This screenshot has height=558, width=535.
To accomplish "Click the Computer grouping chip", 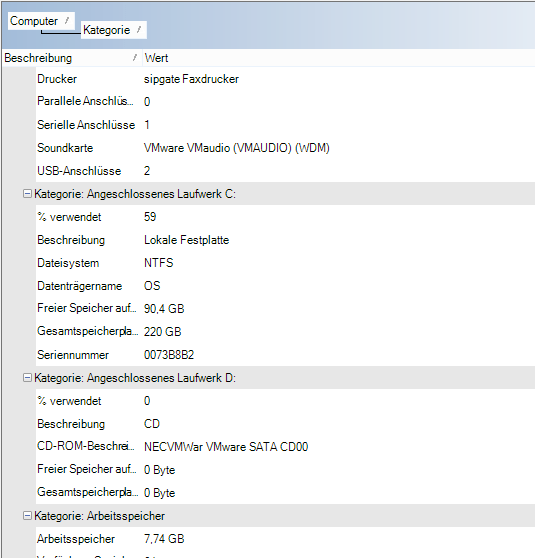I will click(x=41, y=21).
